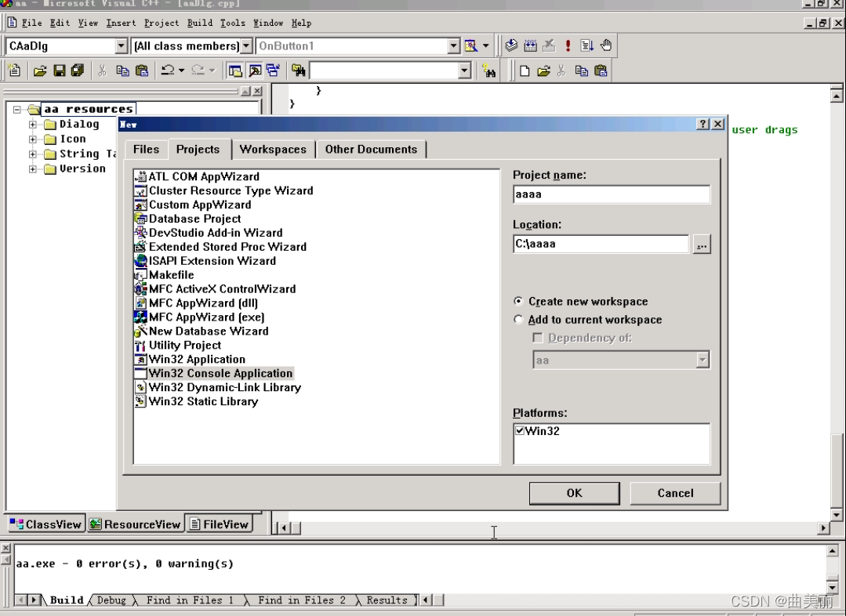Click the blank page New icon in right toolbar

click(x=525, y=71)
